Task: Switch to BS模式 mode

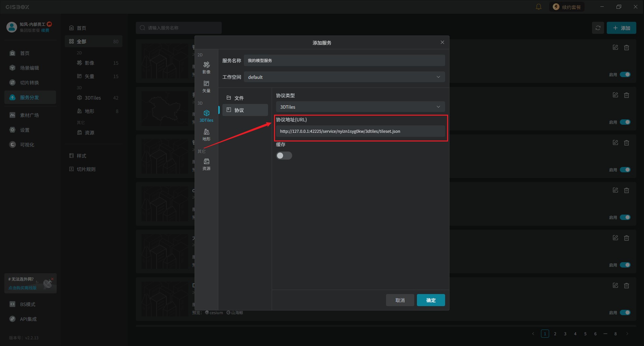Action: pos(30,304)
